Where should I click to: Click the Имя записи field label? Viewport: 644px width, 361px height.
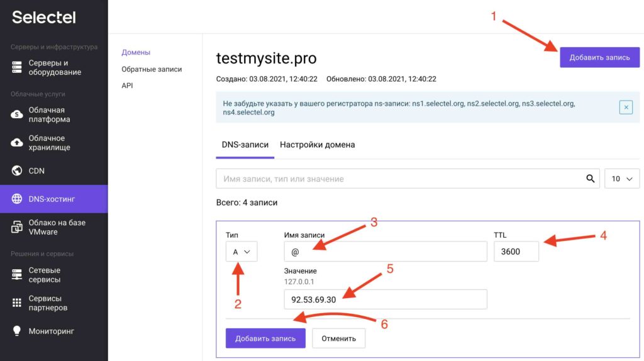pos(304,235)
